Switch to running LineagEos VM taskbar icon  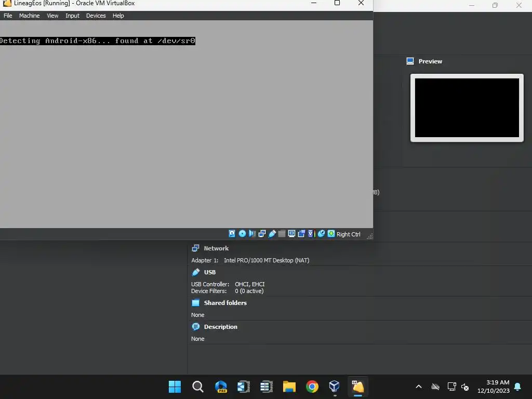(x=357, y=387)
